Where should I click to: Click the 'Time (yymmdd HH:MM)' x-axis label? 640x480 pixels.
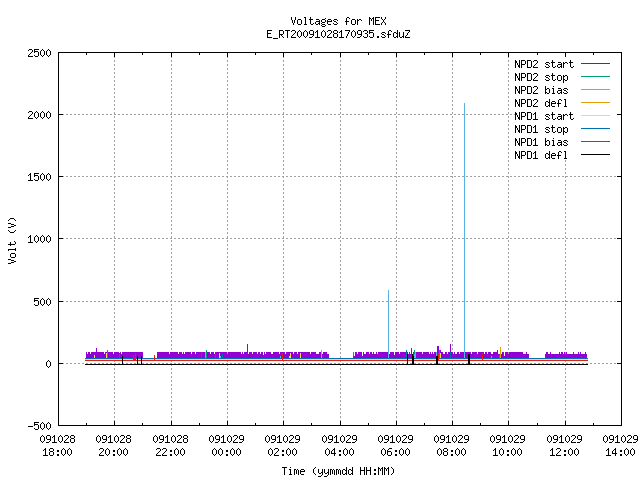tap(338, 471)
